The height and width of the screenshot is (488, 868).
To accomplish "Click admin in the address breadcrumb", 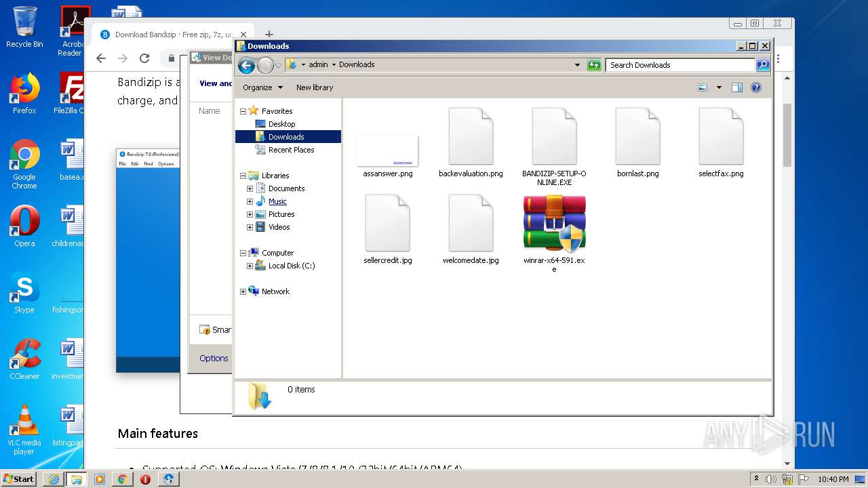I will tap(318, 64).
